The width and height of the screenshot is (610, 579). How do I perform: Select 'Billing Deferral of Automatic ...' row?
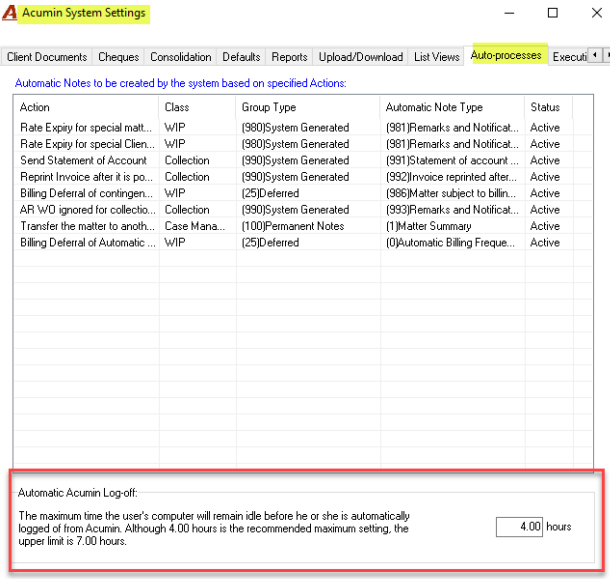coord(303,242)
